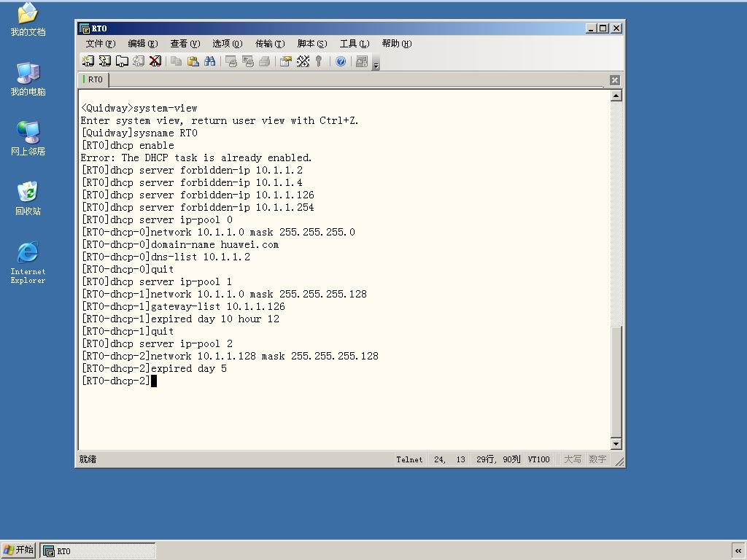Click the terminal scrollbar up arrow
747x560 pixels.
tap(616, 96)
